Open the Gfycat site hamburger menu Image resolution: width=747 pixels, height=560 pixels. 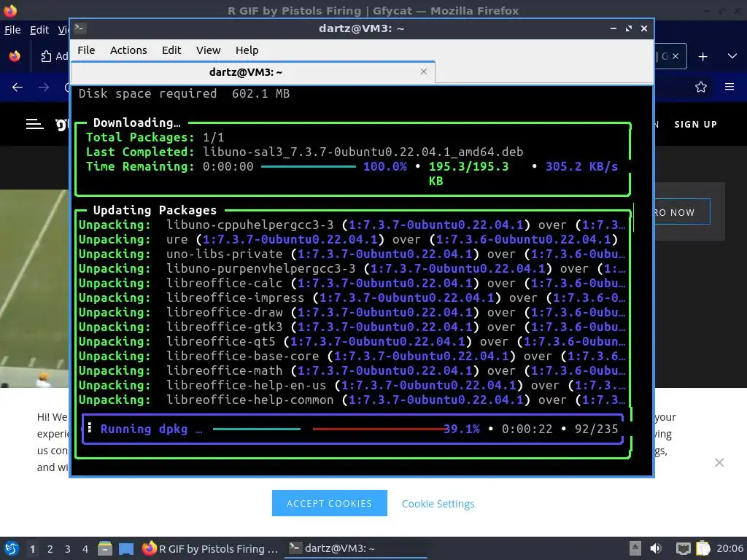coord(35,124)
